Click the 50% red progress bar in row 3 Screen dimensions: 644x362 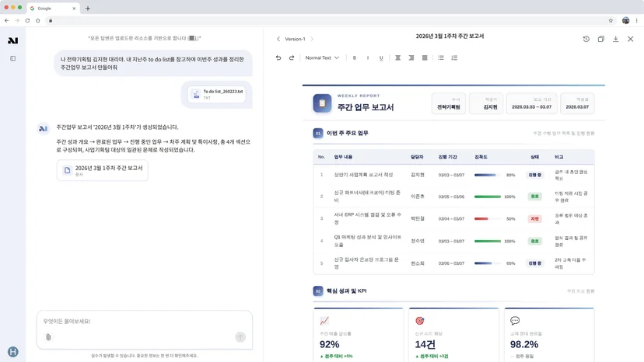tap(487, 219)
